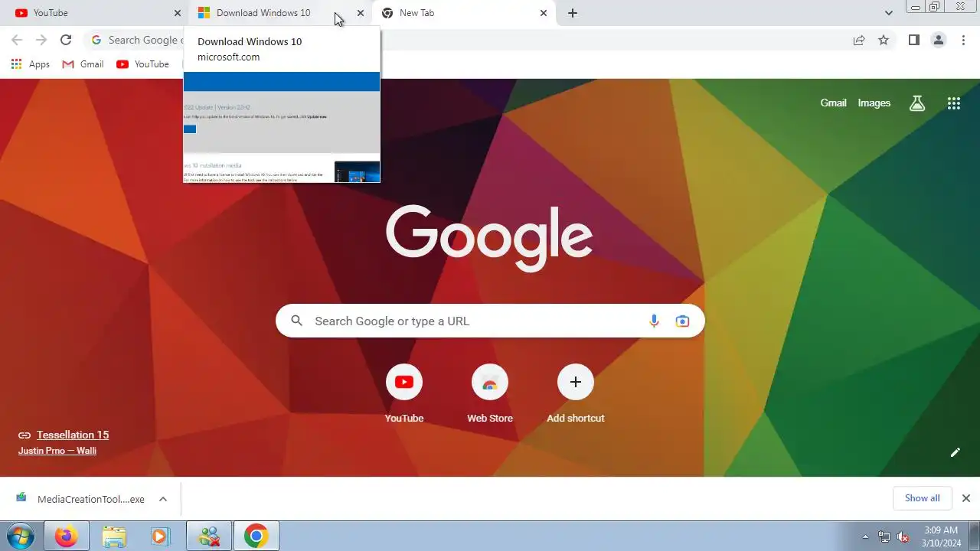The height and width of the screenshot is (551, 980).
Task: Show hidden system tray icons
Action: [865, 536]
